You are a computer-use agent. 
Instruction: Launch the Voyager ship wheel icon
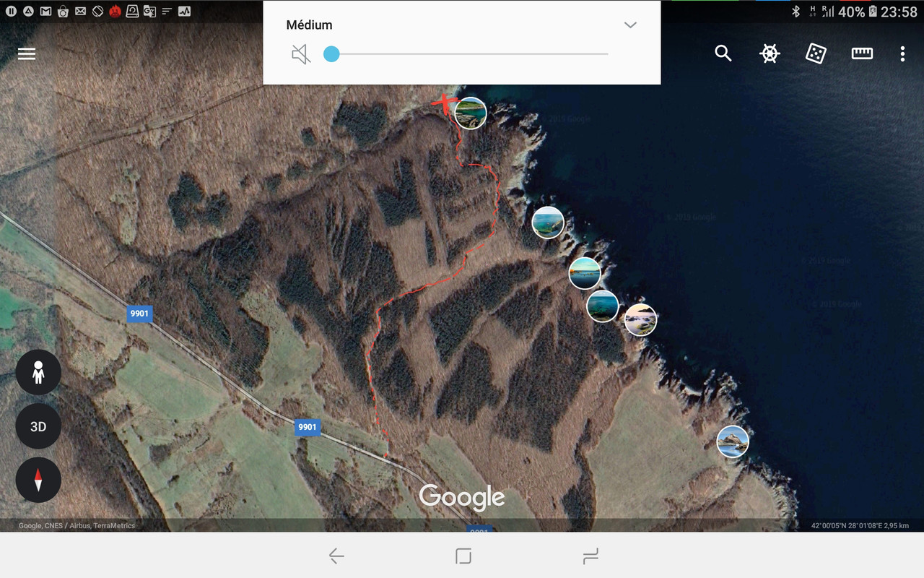[770, 53]
